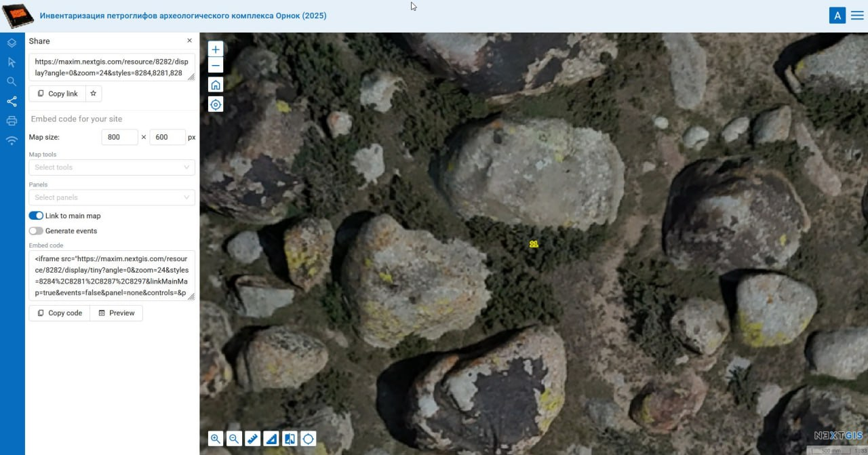This screenshot has width=868, height=455.
Task: Close the Share panel
Action: click(x=189, y=41)
